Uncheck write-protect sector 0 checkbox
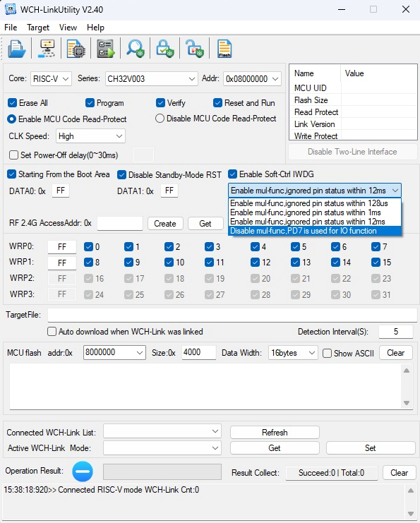420x523 pixels. pyautogui.click(x=88, y=246)
